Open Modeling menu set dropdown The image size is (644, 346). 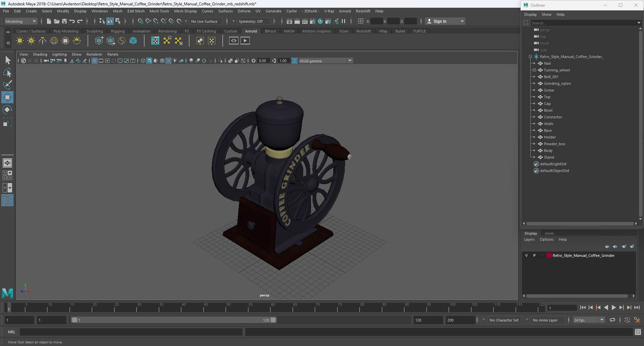[21, 21]
